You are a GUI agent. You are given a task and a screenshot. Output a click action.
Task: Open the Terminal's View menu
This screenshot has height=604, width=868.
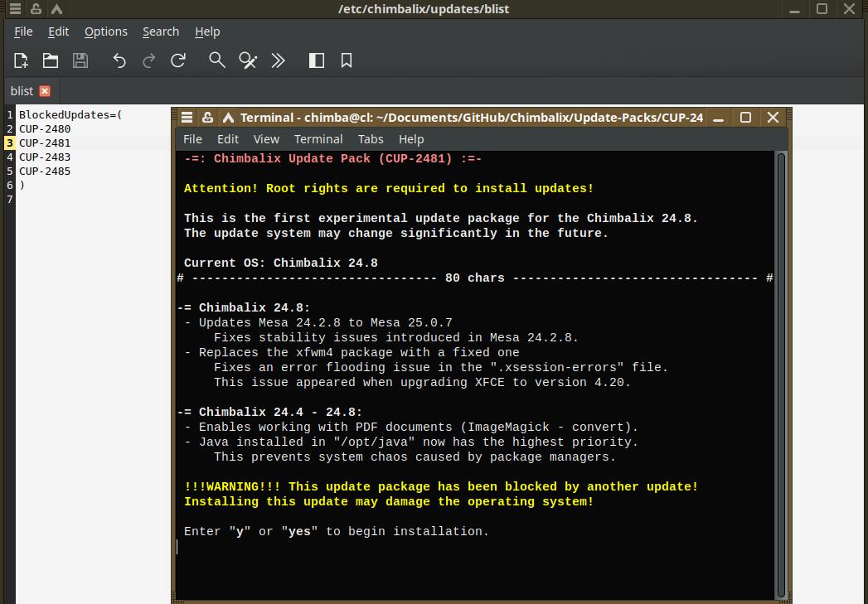[x=266, y=139]
